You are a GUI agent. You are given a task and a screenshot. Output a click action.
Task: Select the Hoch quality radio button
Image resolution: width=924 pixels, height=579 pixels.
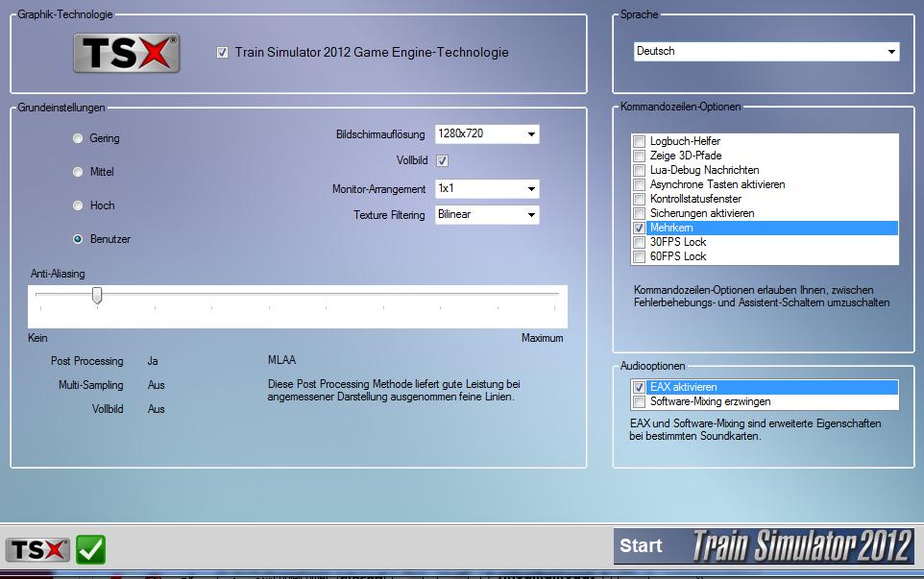click(x=78, y=205)
